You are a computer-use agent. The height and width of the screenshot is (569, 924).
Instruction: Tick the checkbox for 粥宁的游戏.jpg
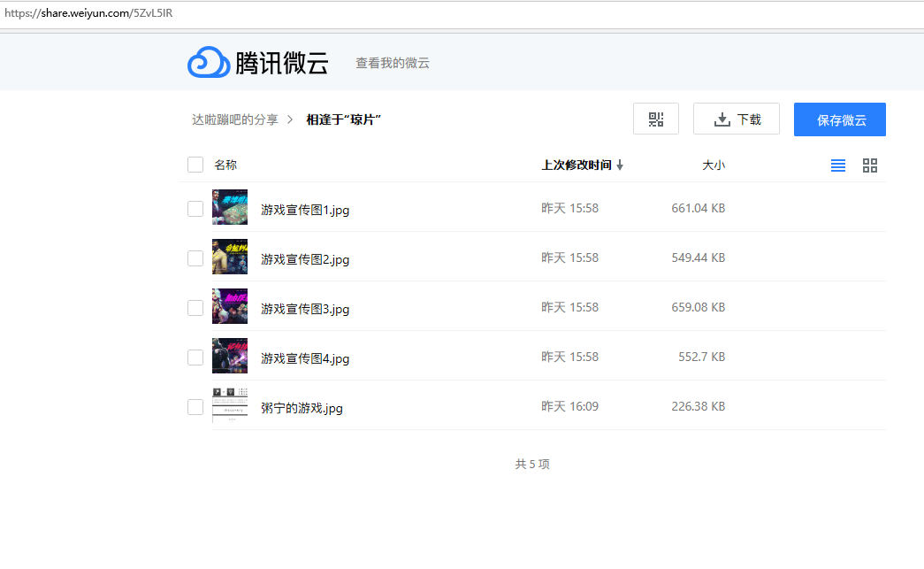pos(195,407)
